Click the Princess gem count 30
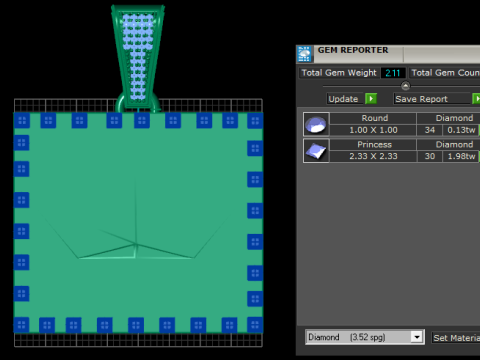480x360 pixels. [x=430, y=156]
